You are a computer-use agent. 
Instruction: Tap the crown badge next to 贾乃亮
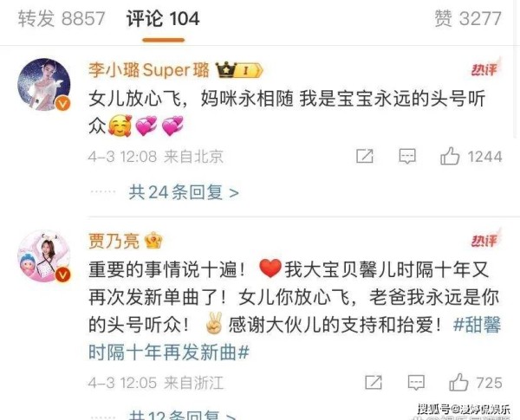point(153,241)
